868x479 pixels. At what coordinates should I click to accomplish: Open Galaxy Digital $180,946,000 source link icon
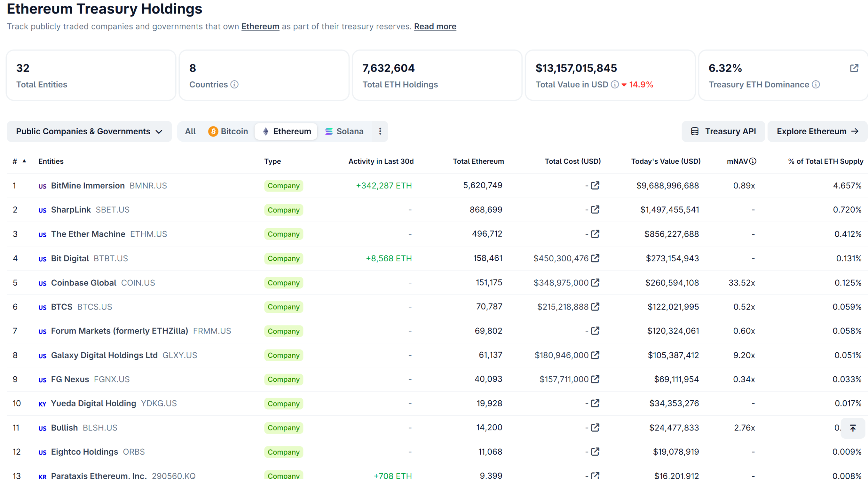pyautogui.click(x=595, y=355)
